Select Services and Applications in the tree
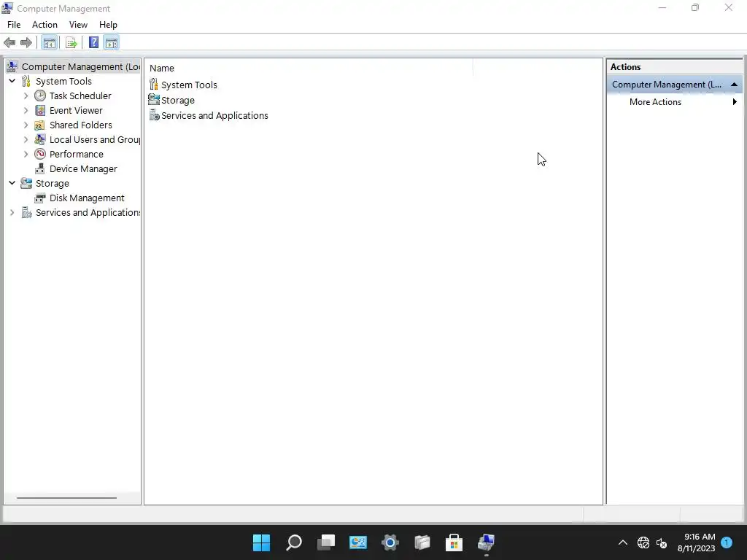The image size is (747, 560). (88, 213)
